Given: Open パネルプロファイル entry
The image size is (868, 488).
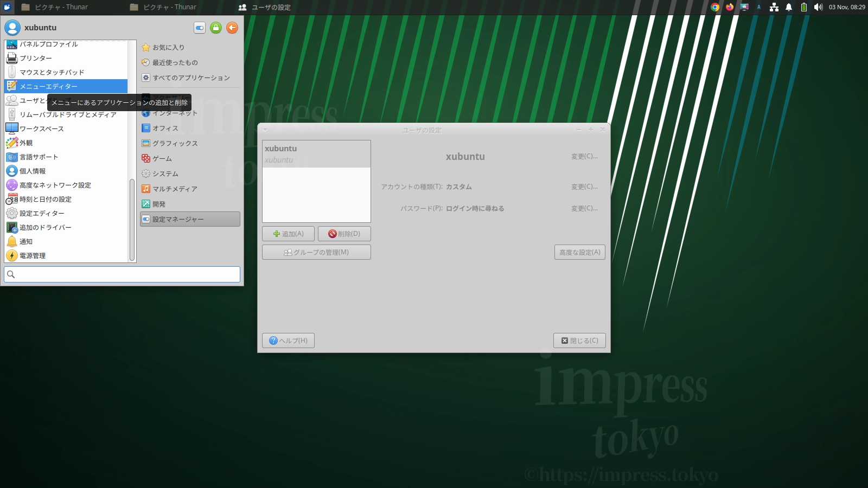Looking at the screenshot, I should tap(66, 44).
